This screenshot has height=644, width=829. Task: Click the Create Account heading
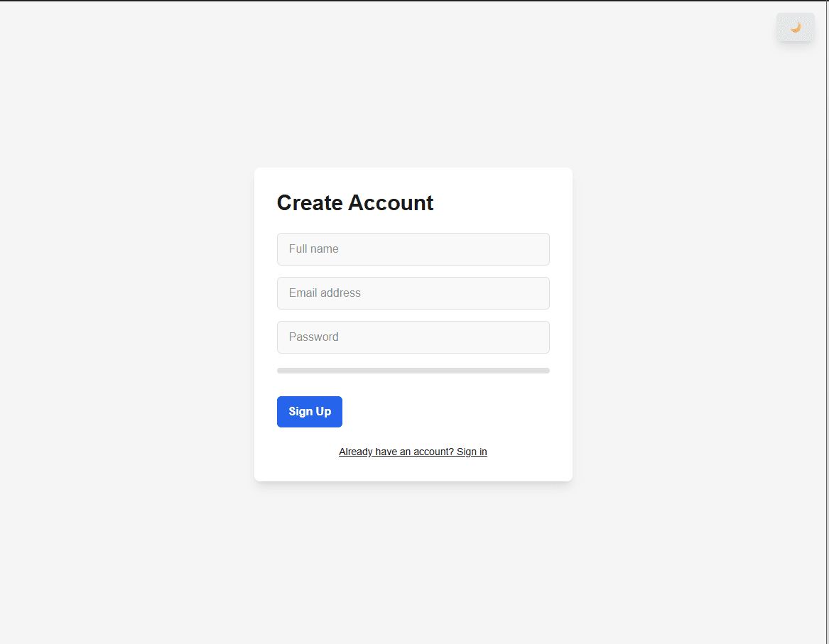point(354,203)
